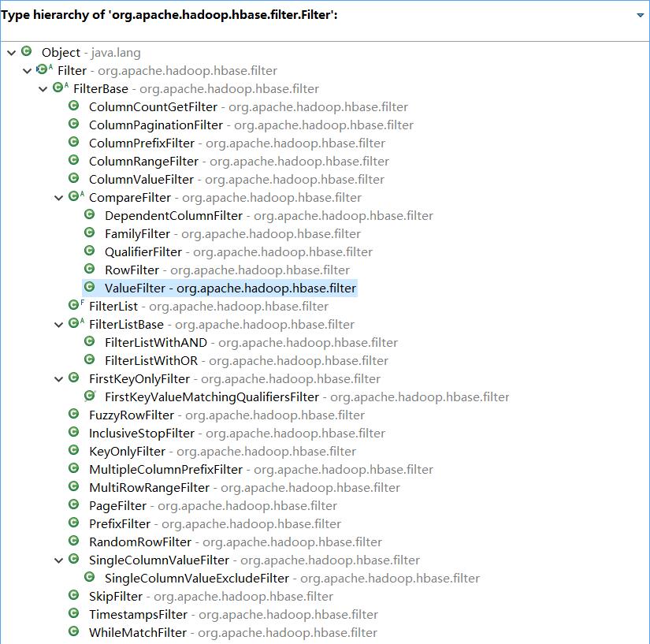
Task: Select the ColumnPrefixFilter entry
Action: 237,143
